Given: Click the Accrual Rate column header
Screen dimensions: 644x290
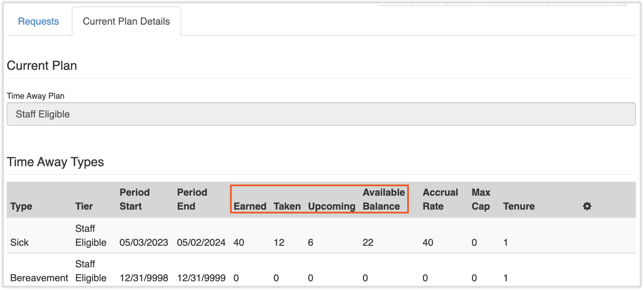Looking at the screenshot, I should click(440, 199).
